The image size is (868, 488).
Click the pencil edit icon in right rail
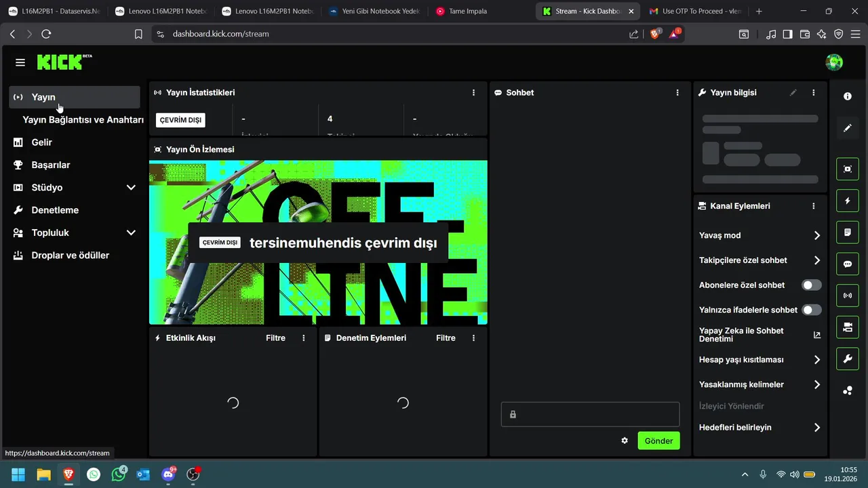click(x=848, y=127)
